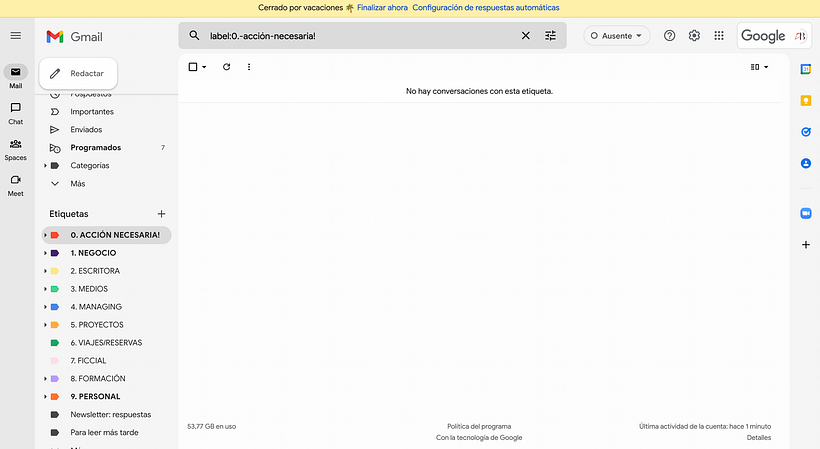
Task: Open the Ausente status dropdown
Action: [x=617, y=36]
